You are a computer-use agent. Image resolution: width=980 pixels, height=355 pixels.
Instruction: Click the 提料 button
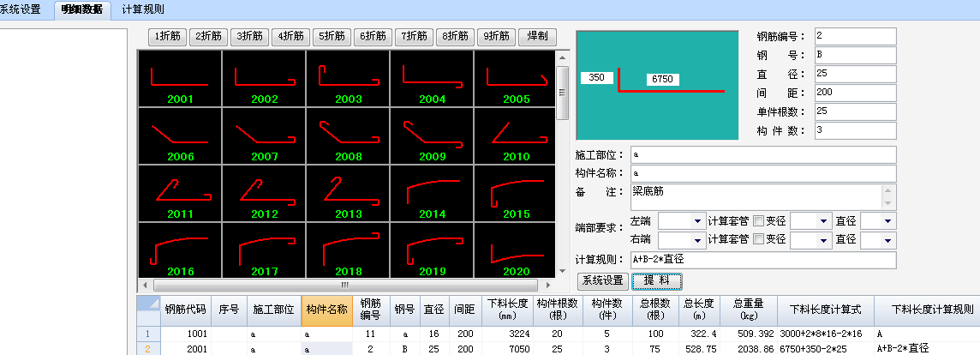click(656, 280)
